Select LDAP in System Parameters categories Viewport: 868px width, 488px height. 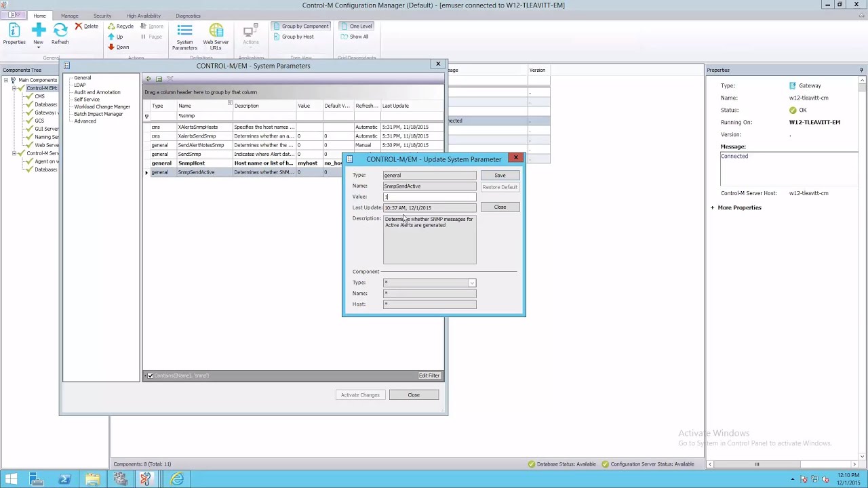click(80, 85)
